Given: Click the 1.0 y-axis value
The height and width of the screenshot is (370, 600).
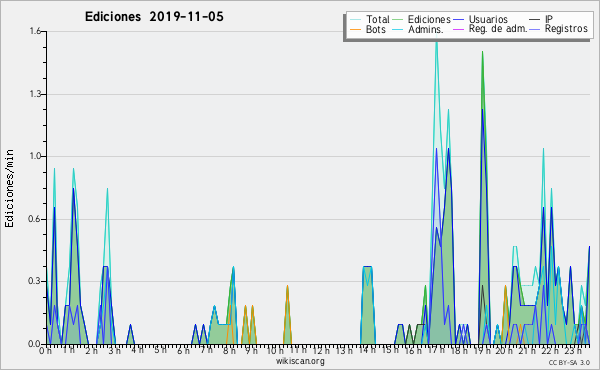Looking at the screenshot, I should (35, 156).
